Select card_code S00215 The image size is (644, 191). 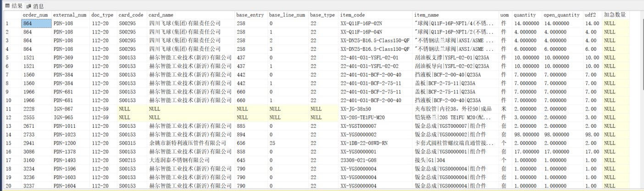click(127, 160)
